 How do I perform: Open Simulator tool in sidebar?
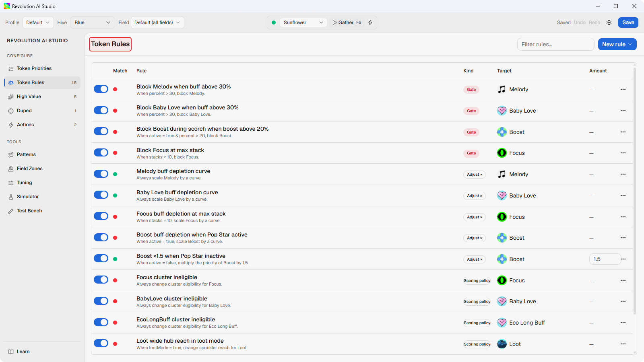pyautogui.click(x=42, y=197)
